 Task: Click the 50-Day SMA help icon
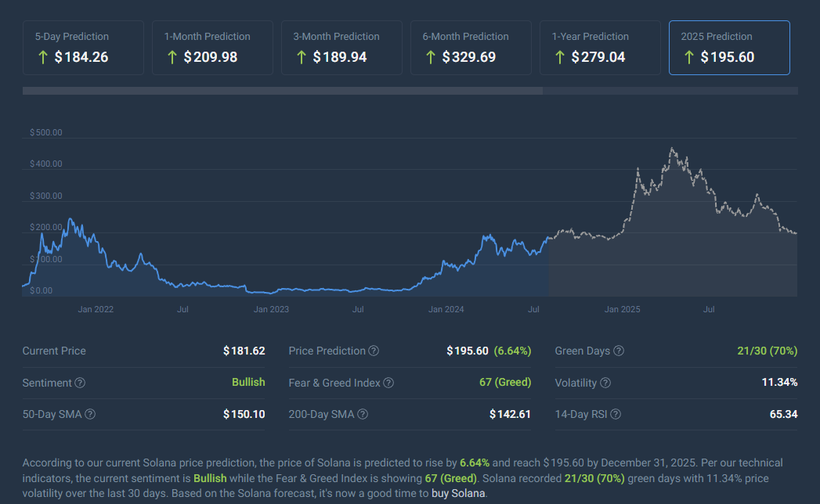[90, 414]
